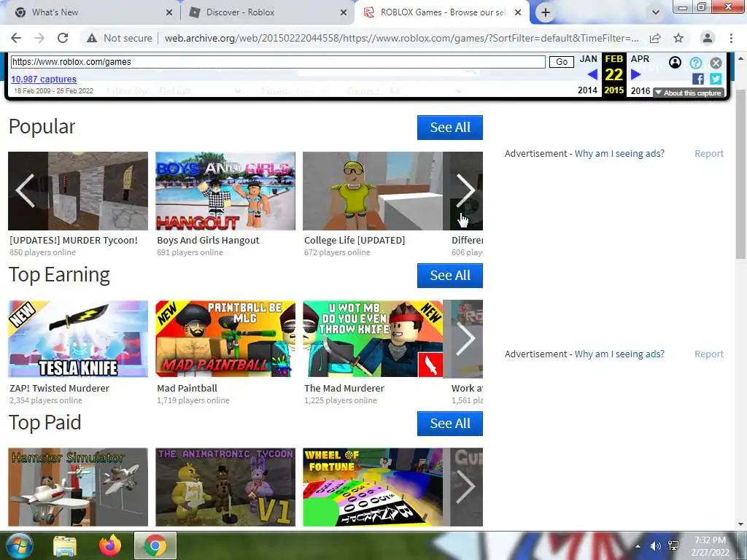Expand the tab search chevron

[x=656, y=12]
